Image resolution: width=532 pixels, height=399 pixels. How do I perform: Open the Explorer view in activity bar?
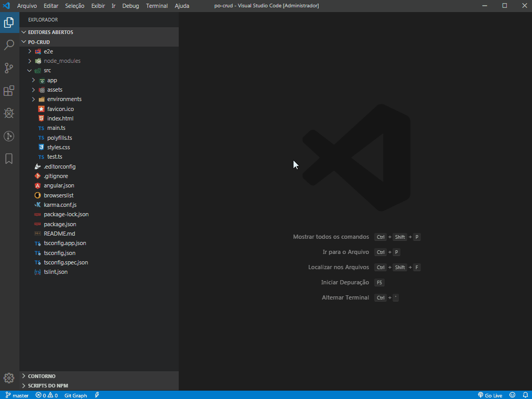(x=9, y=23)
